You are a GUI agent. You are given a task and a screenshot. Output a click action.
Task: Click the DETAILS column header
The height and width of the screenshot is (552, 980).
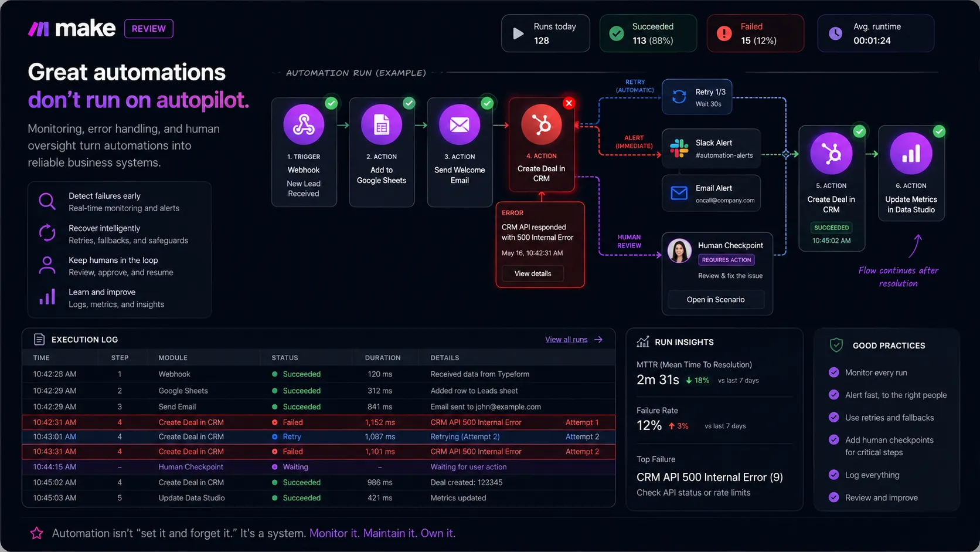point(445,358)
